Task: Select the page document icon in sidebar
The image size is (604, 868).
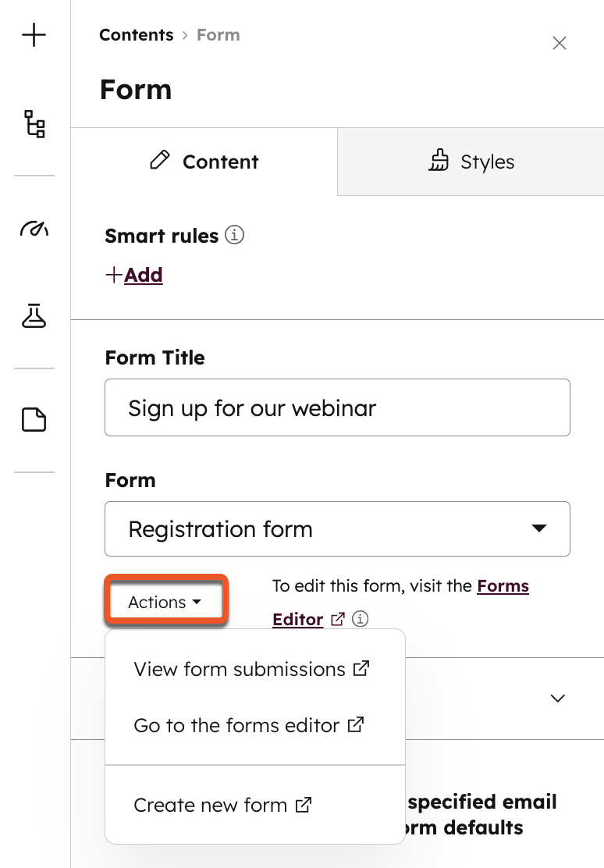Action: pos(34,419)
